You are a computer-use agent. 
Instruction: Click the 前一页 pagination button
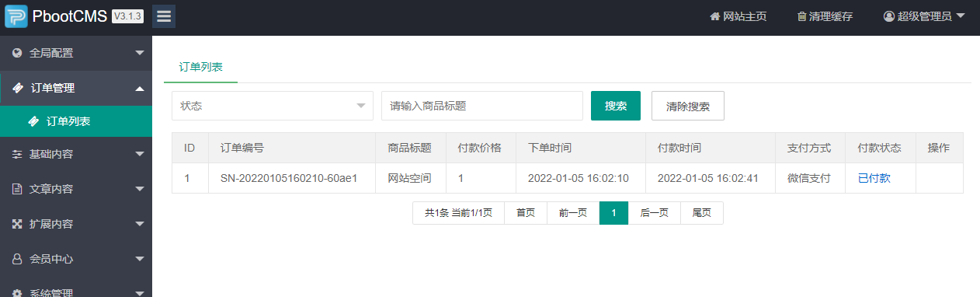[573, 213]
